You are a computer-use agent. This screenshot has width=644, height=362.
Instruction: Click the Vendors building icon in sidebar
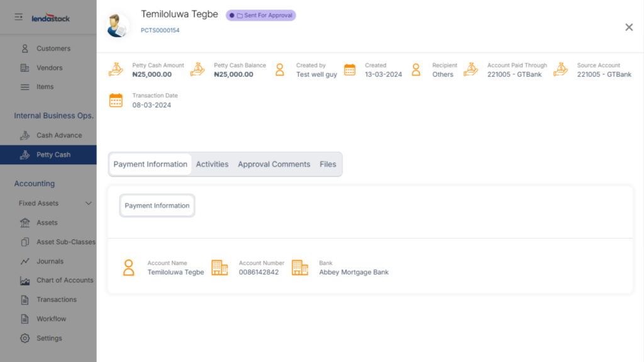(25, 68)
